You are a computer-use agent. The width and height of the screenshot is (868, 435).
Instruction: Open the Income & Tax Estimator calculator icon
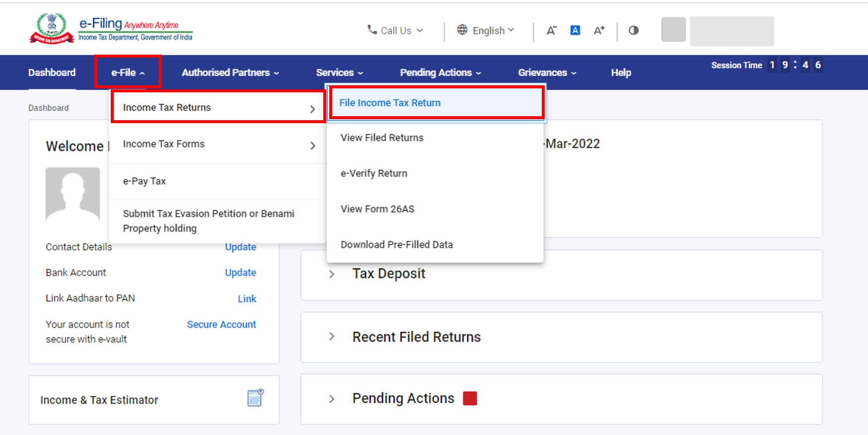[x=255, y=398]
